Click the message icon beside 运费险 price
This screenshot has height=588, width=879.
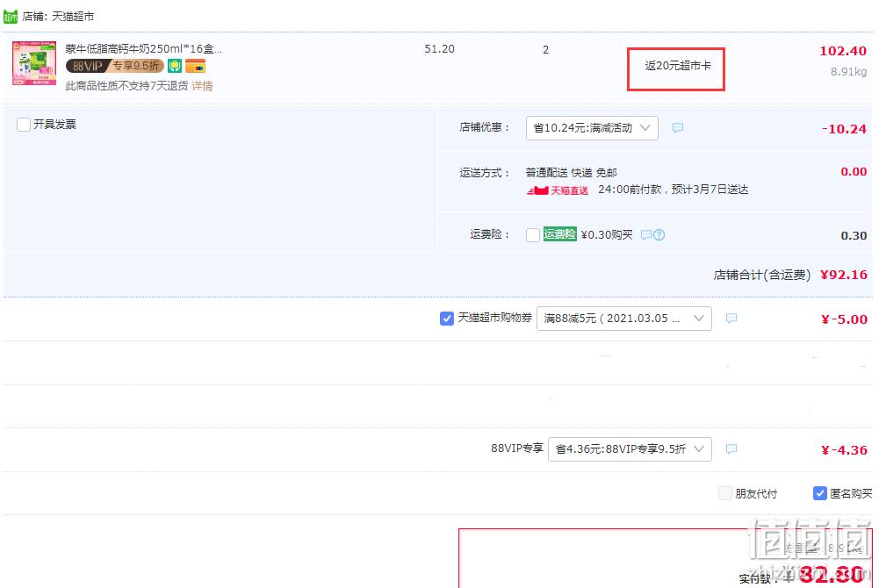(x=646, y=234)
